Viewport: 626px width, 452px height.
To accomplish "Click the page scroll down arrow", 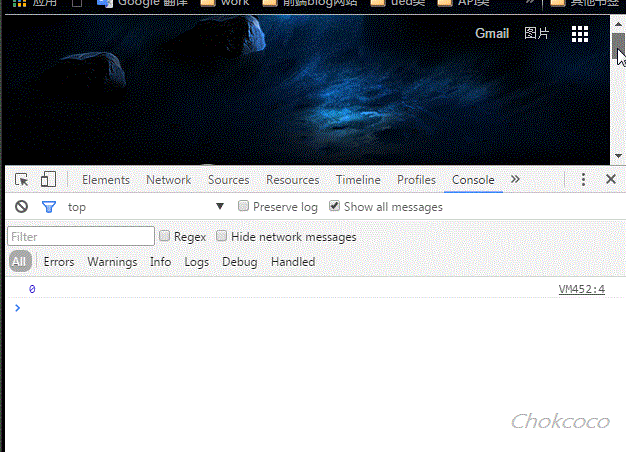I will [618, 156].
